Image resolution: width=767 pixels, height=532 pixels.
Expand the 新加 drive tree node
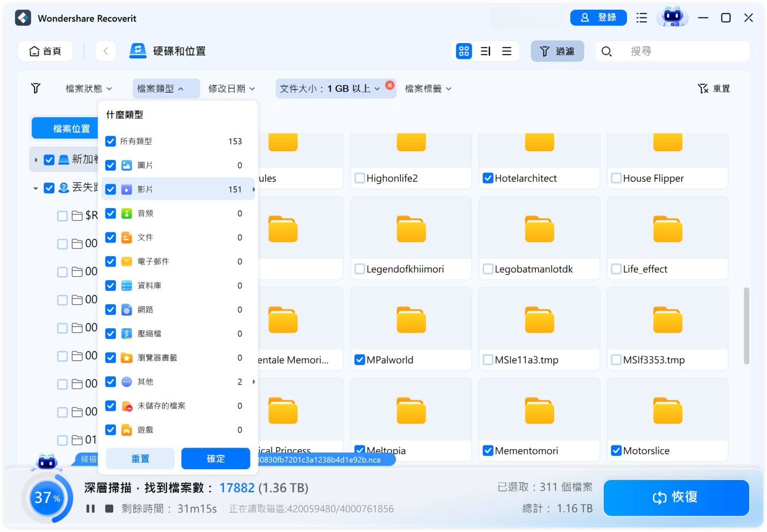(36, 160)
